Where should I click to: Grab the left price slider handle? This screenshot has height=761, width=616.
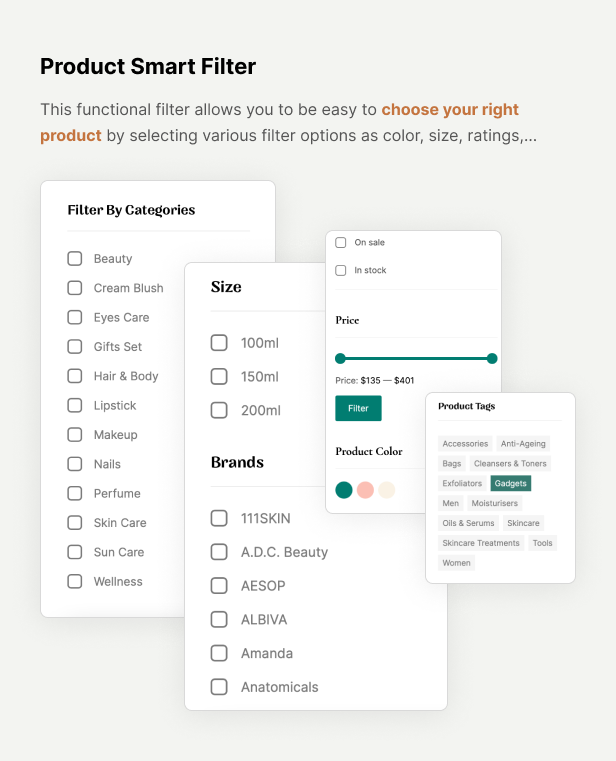340,359
